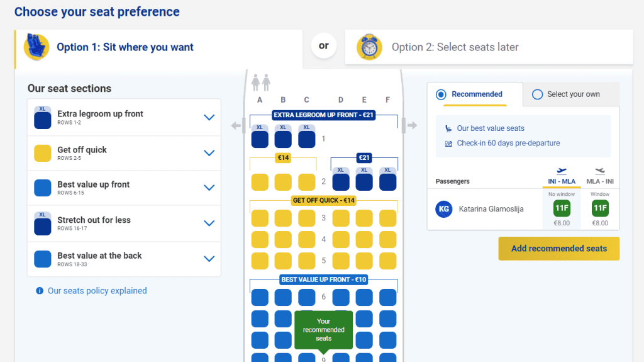
Task: Click the Stretch out for less colour swatch
Action: coord(43,223)
